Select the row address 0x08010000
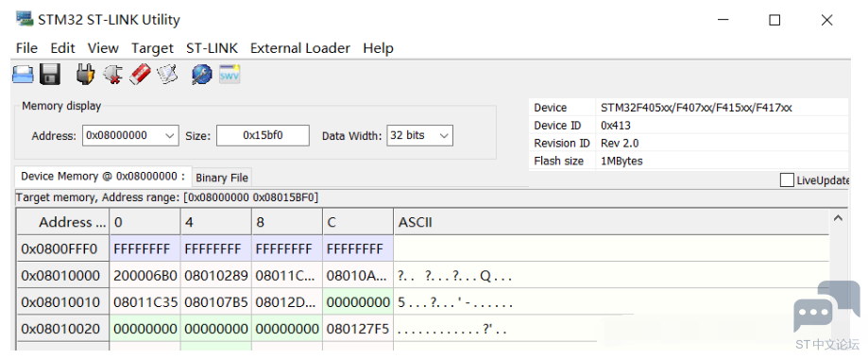The image size is (868, 359). coord(62,275)
